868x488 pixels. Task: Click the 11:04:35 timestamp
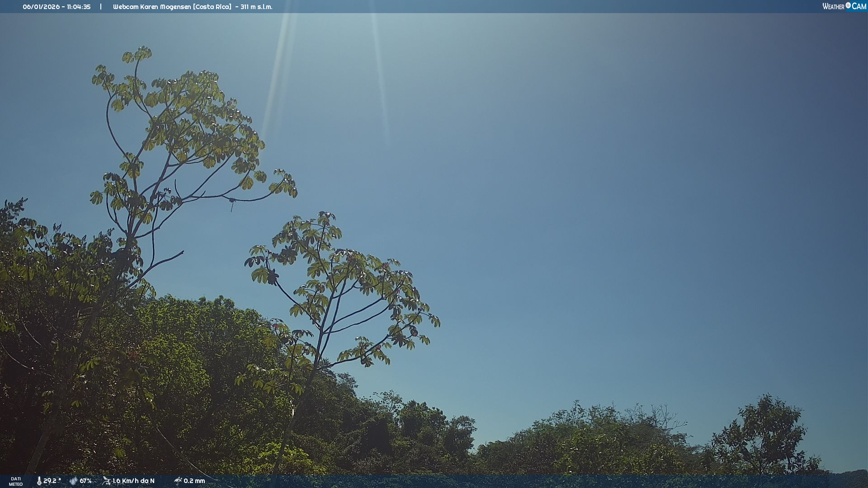click(x=79, y=7)
